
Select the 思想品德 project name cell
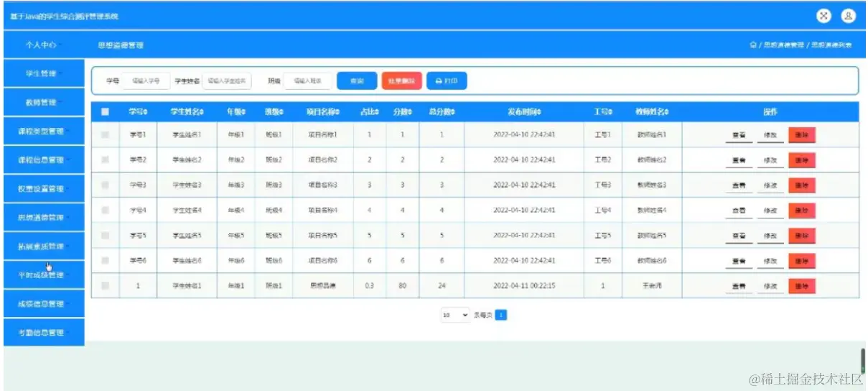point(322,286)
